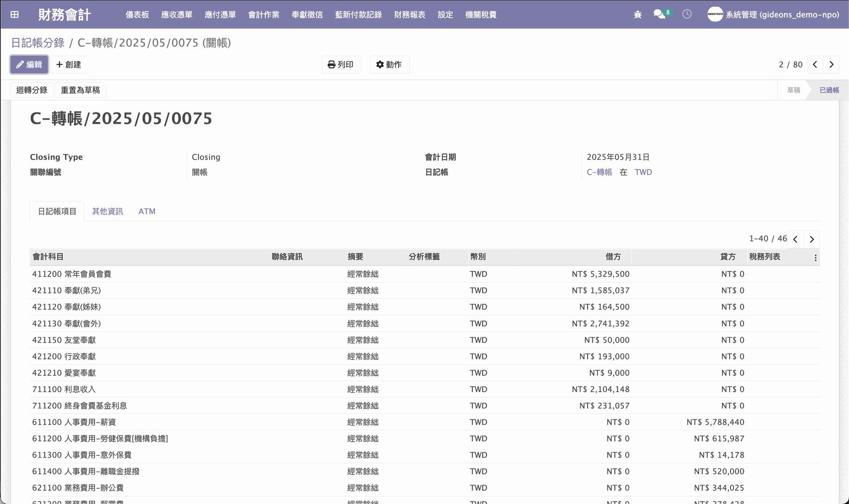This screenshot has width=849, height=504.
Task: Select the 草稿 status stage
Action: 793,90
